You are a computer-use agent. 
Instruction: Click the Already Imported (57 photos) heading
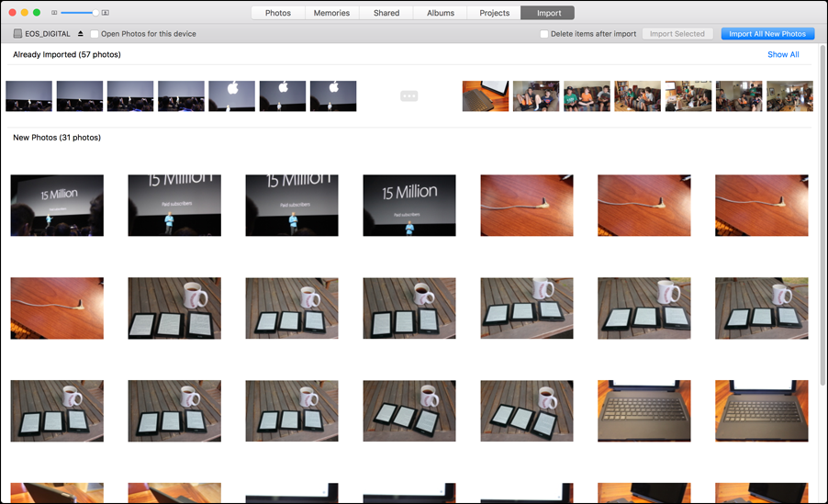[x=67, y=54]
